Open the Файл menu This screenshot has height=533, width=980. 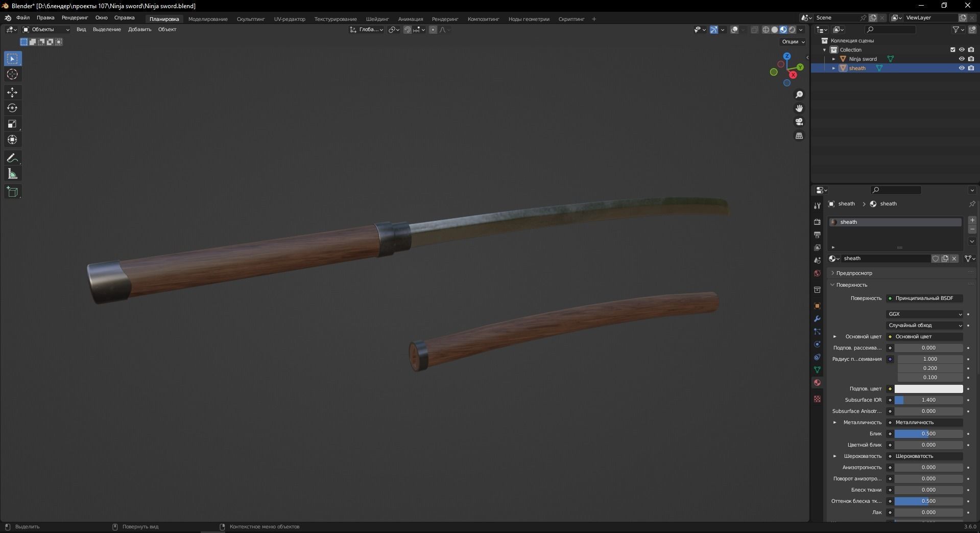23,17
